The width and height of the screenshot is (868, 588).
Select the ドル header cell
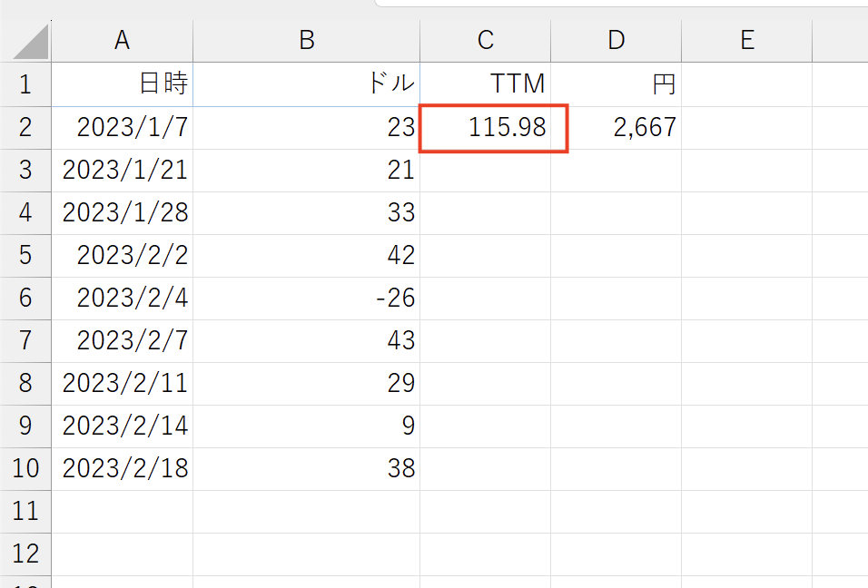[x=307, y=84]
